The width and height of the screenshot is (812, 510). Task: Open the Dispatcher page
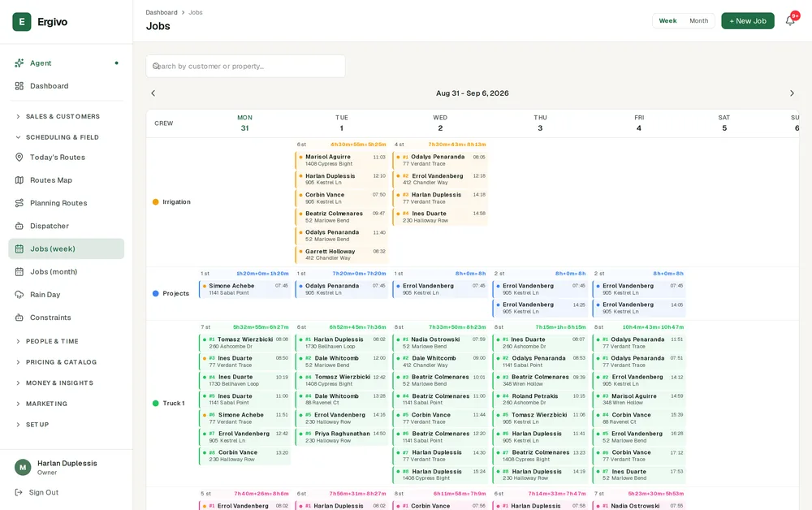tap(67, 226)
